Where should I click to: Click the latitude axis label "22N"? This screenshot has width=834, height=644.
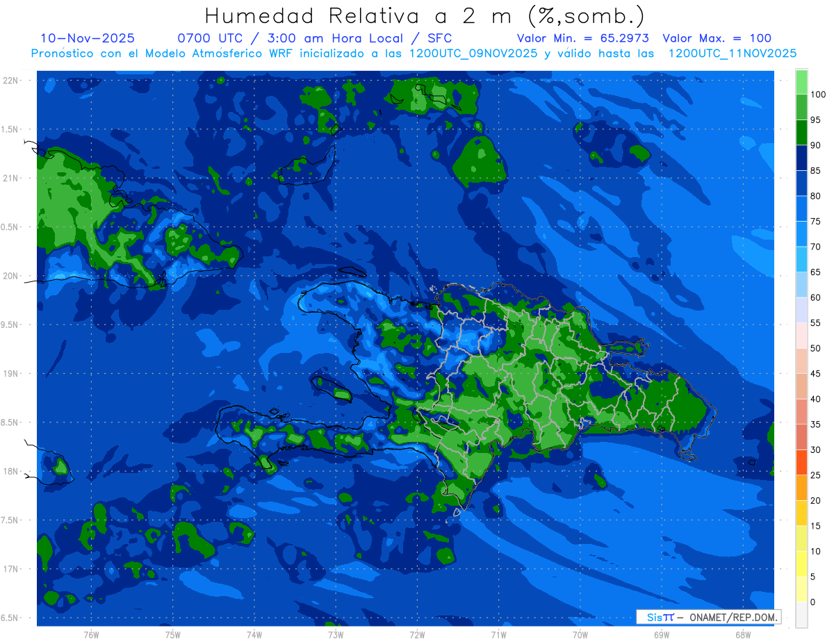(10, 81)
